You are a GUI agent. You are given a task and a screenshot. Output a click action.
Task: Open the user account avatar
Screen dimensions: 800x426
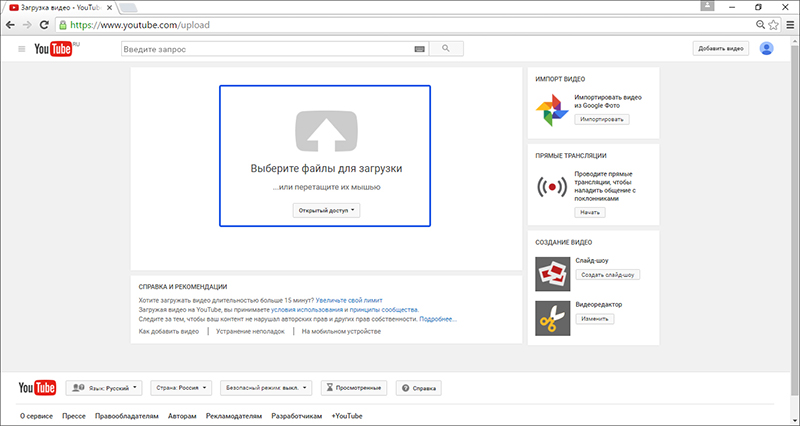click(767, 48)
